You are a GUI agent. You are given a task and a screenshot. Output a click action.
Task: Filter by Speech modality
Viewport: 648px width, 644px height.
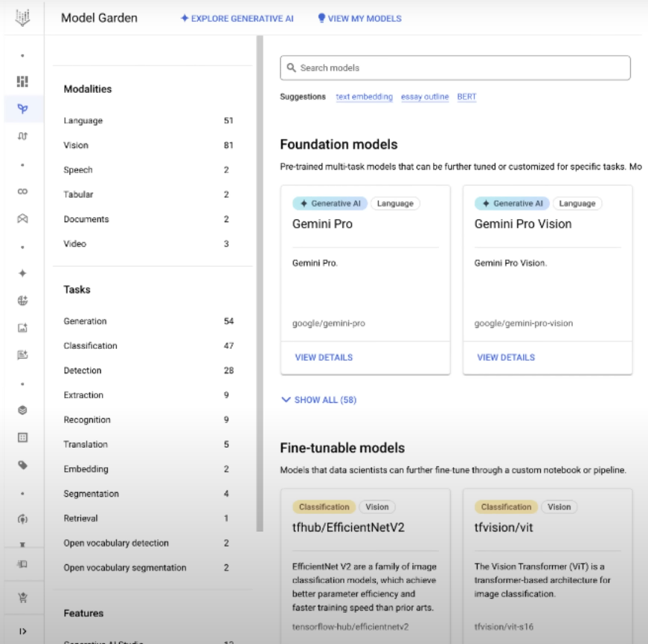pos(148,170)
